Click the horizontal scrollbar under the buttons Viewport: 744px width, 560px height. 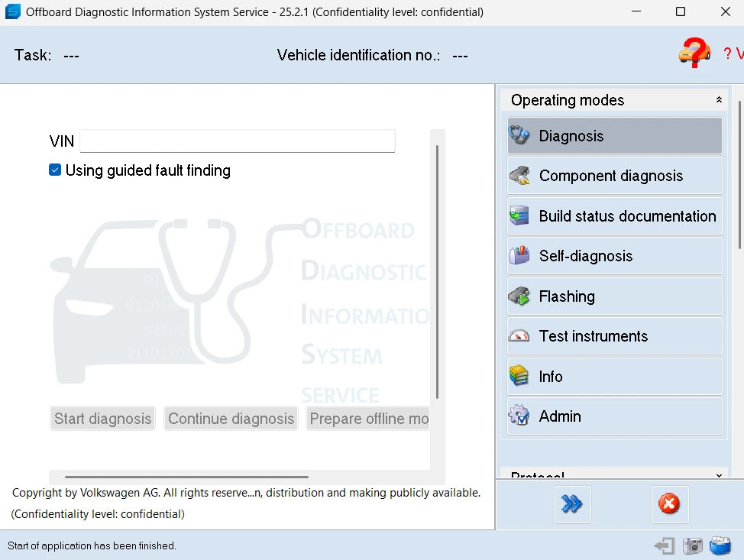pyautogui.click(x=186, y=477)
